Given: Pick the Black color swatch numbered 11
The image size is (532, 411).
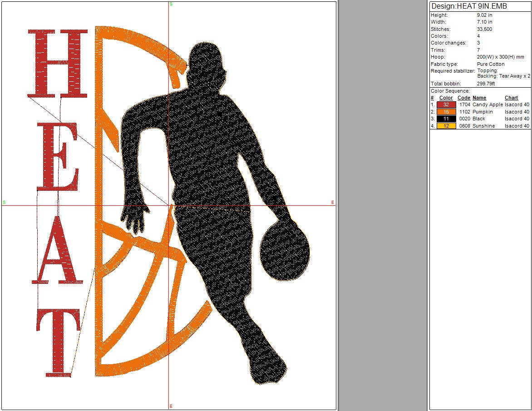Looking at the screenshot, I should click(446, 119).
